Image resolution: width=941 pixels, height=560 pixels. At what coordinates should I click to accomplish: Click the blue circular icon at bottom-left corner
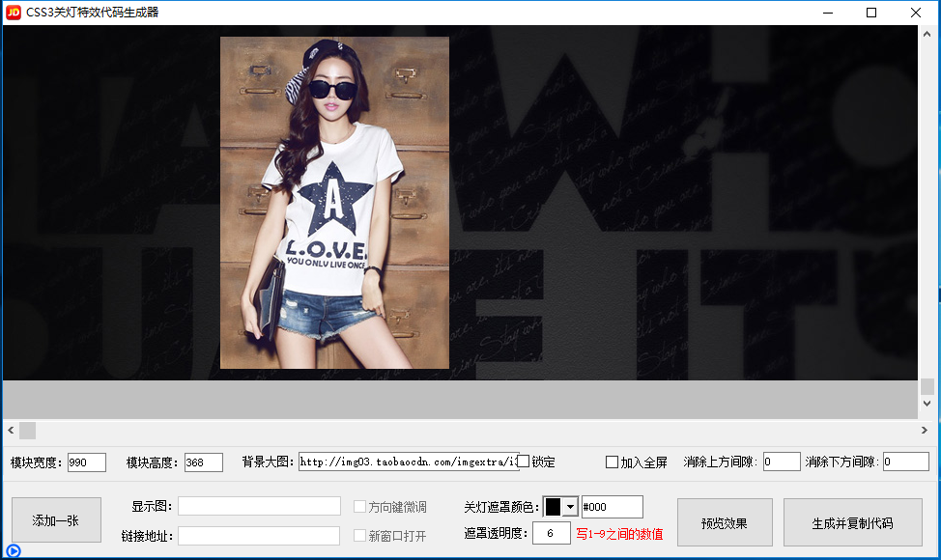pos(14,550)
